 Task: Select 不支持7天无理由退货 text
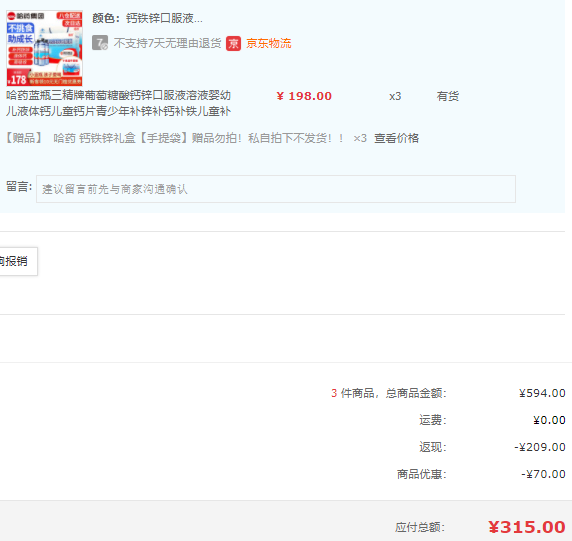167,43
